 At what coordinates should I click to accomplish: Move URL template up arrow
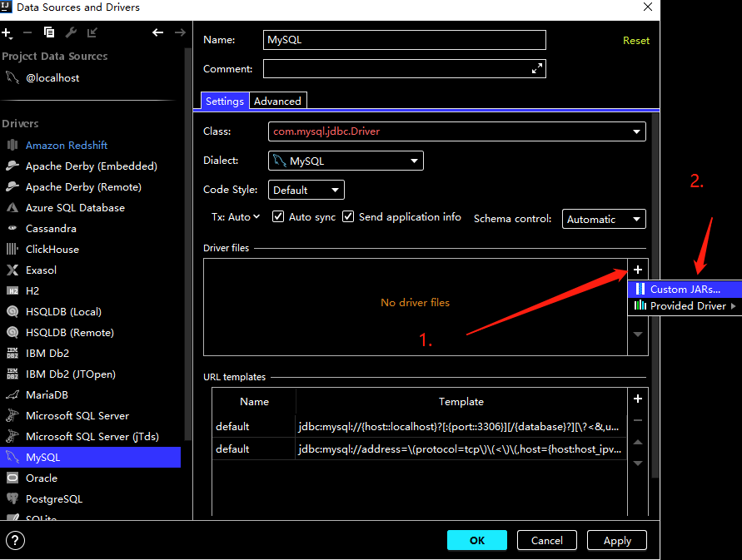pyautogui.click(x=637, y=442)
